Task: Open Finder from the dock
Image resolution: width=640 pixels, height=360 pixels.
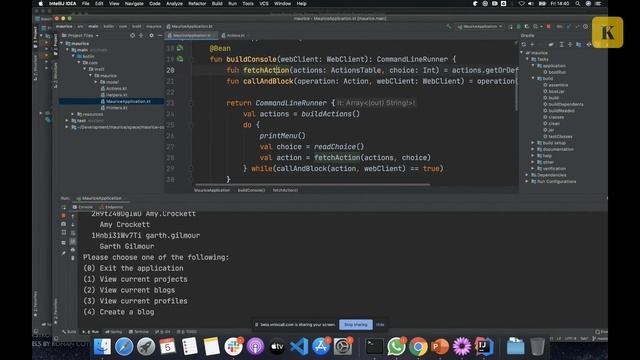Action: tap(102, 347)
